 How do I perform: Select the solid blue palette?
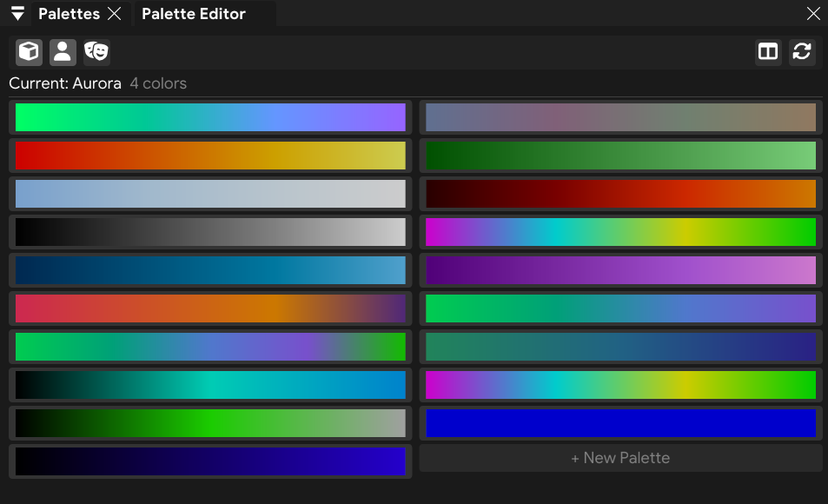[x=620, y=423]
